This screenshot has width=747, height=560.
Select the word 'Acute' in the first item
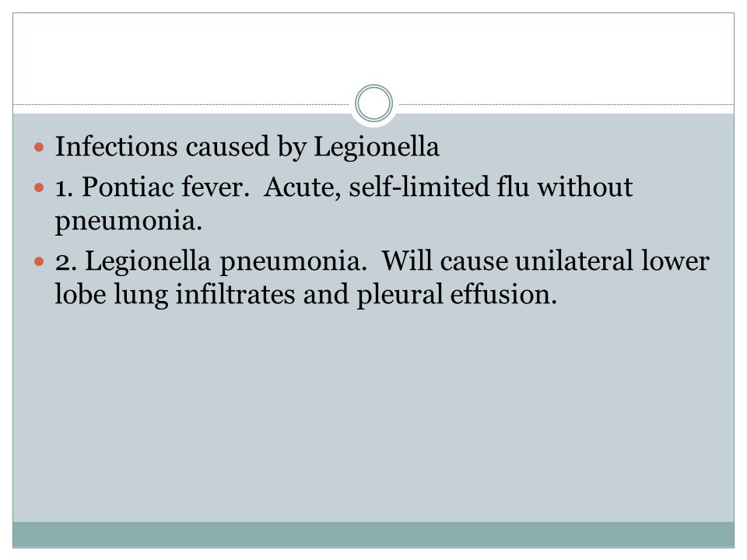point(302,187)
